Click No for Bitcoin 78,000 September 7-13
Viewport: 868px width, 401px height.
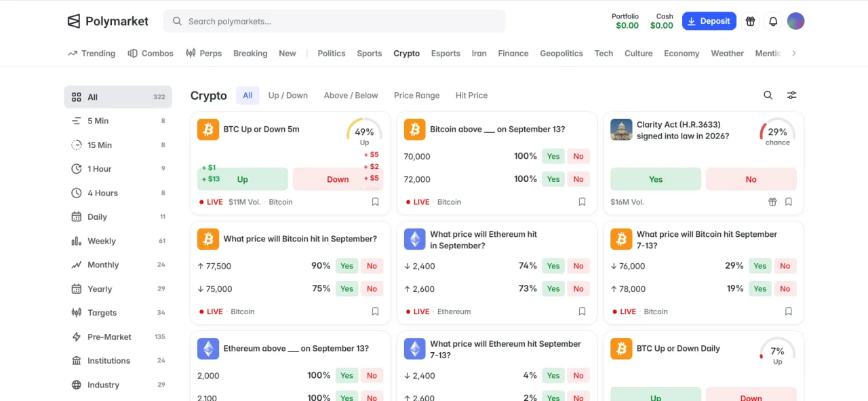tap(785, 288)
